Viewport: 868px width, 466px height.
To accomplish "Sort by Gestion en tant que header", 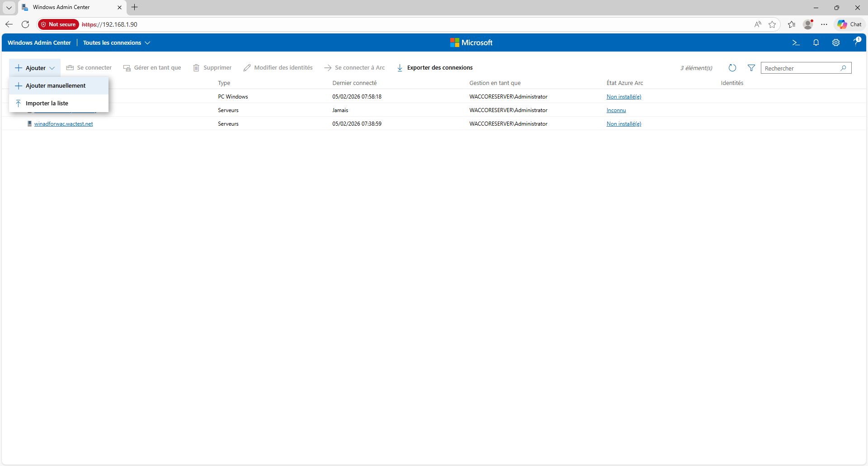I will click(x=495, y=83).
